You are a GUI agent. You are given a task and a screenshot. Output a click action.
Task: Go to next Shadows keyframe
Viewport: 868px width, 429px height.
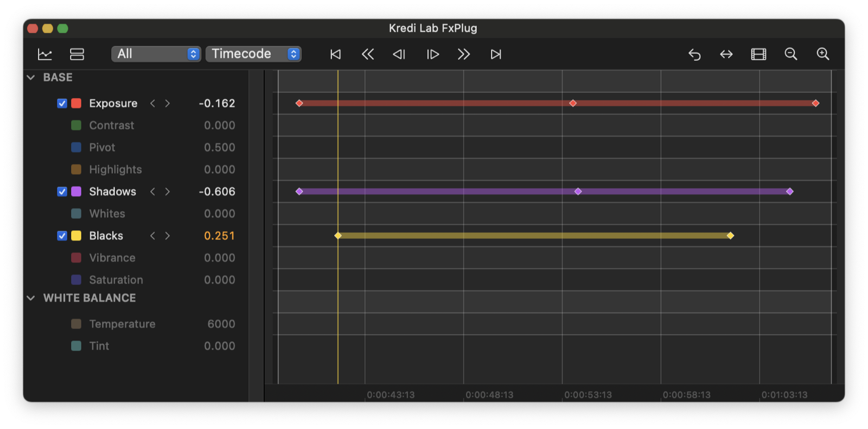click(168, 192)
